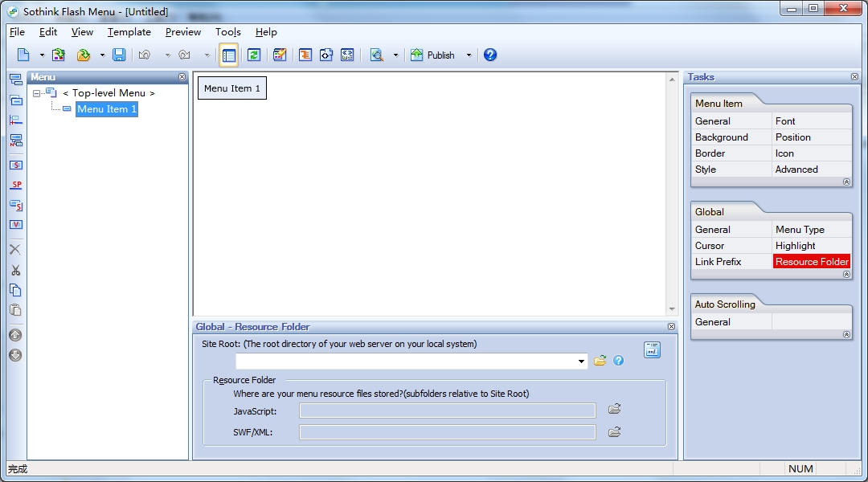Screen dimensions: 868x482
Task: Open the Preview menu
Action: [183, 32]
